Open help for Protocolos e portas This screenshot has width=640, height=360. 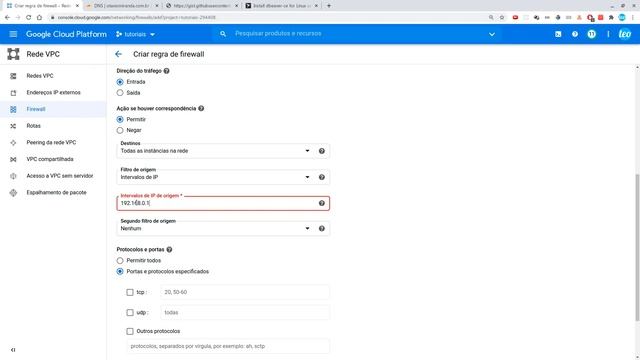coord(169,249)
